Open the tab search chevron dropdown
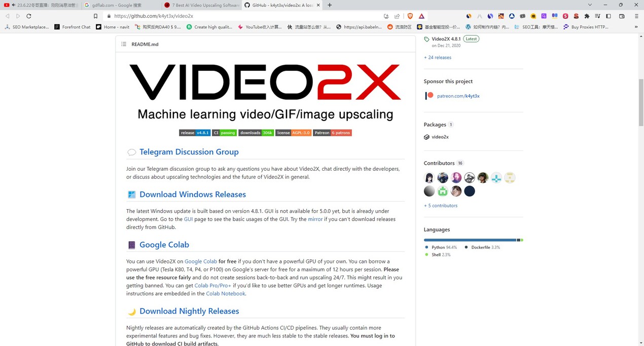The height and width of the screenshot is (346, 644). click(589, 5)
